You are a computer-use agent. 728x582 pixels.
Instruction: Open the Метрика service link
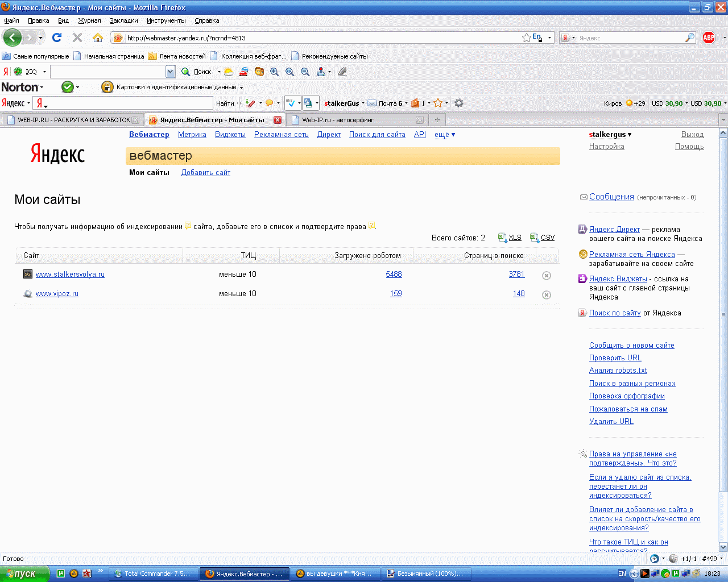(192, 135)
